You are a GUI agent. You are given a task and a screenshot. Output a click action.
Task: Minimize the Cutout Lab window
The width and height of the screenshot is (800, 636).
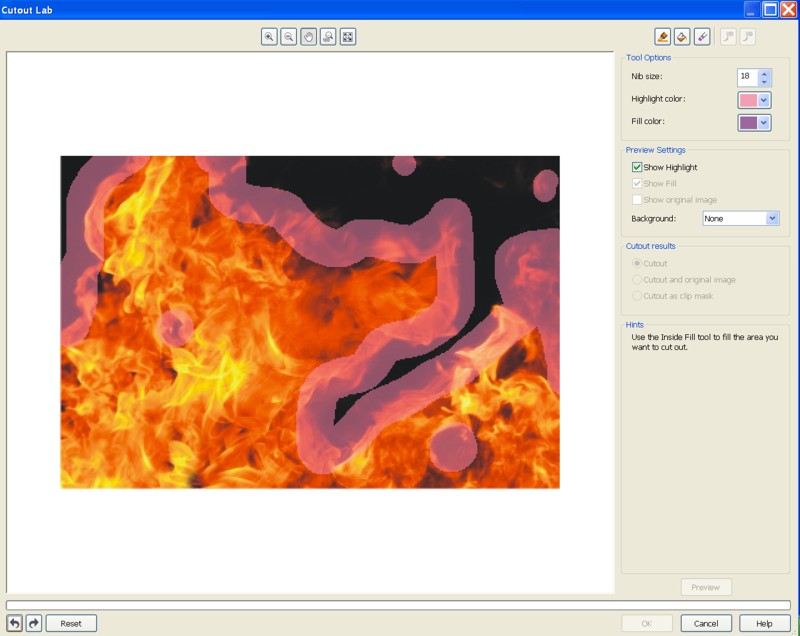point(752,10)
